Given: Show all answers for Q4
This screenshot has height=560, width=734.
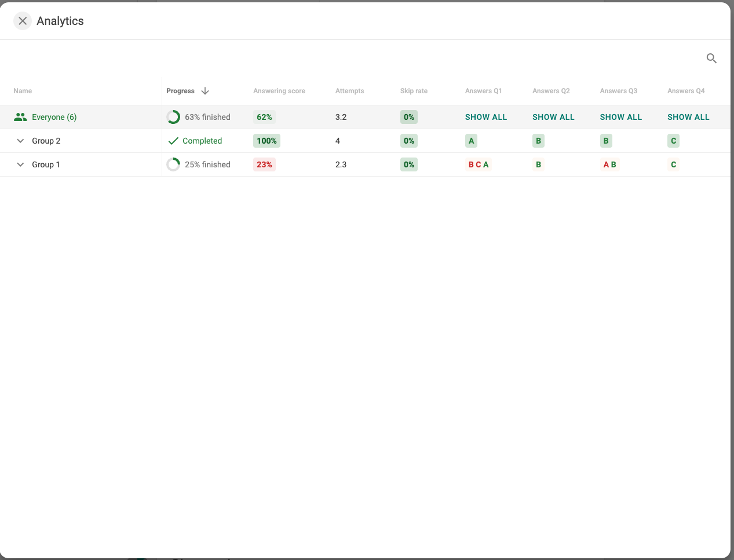Looking at the screenshot, I should point(688,117).
